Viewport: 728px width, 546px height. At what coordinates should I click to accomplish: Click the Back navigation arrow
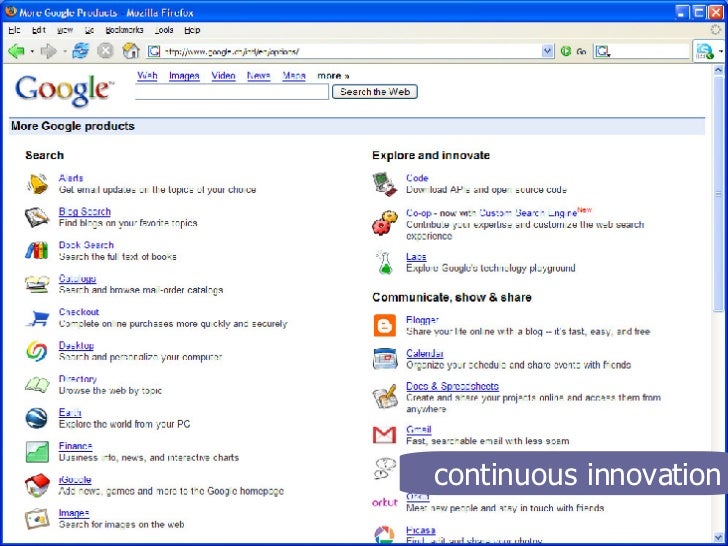(16, 51)
